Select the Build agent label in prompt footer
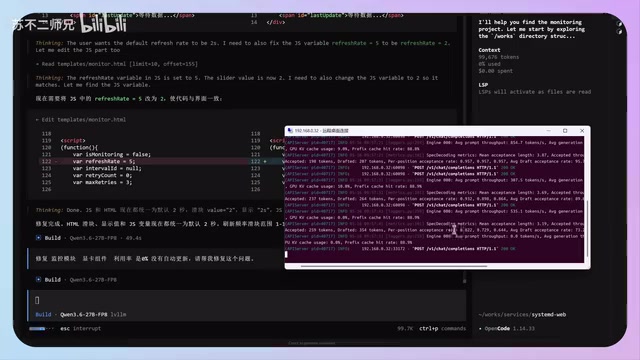640x360 pixels. [x=43, y=314]
